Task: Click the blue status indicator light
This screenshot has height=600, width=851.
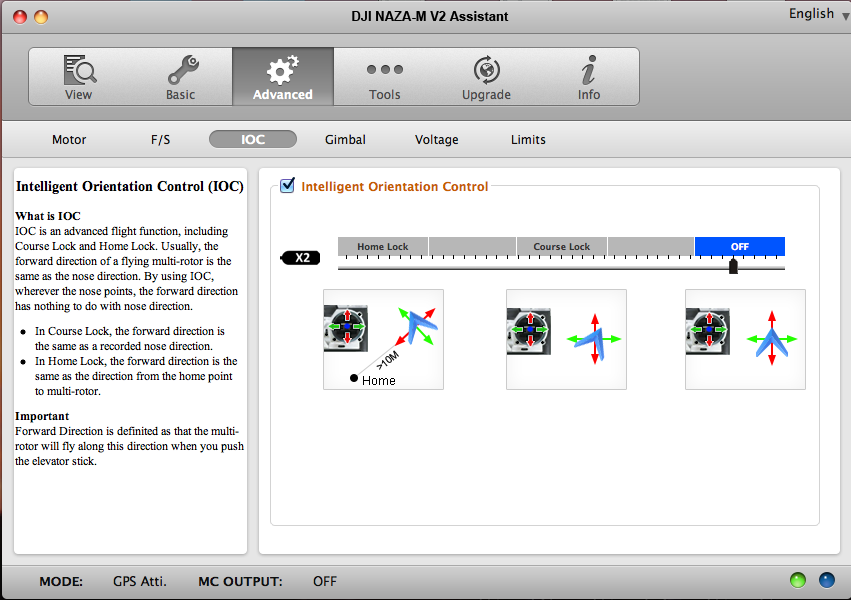Action: coord(827,580)
